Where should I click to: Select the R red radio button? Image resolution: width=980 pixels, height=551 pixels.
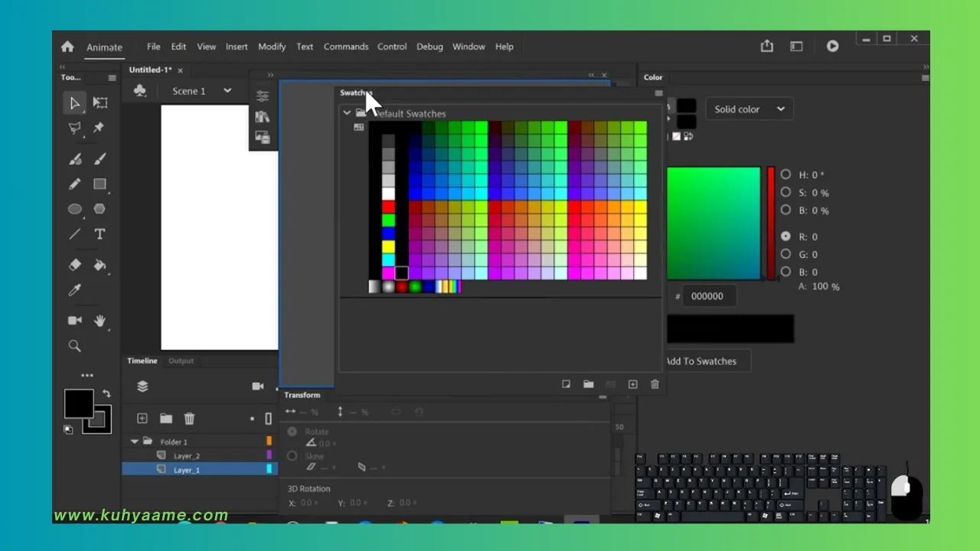pyautogui.click(x=786, y=236)
